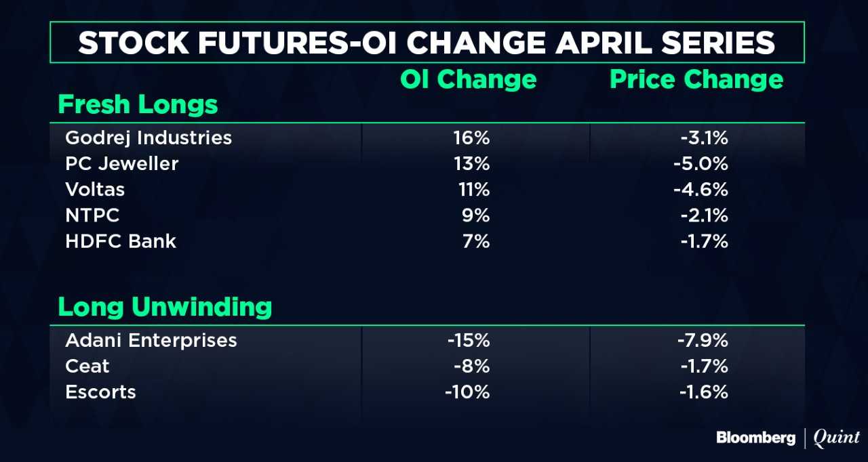
Task: Click Godrej Industries 16% OI change value
Action: tap(471, 138)
